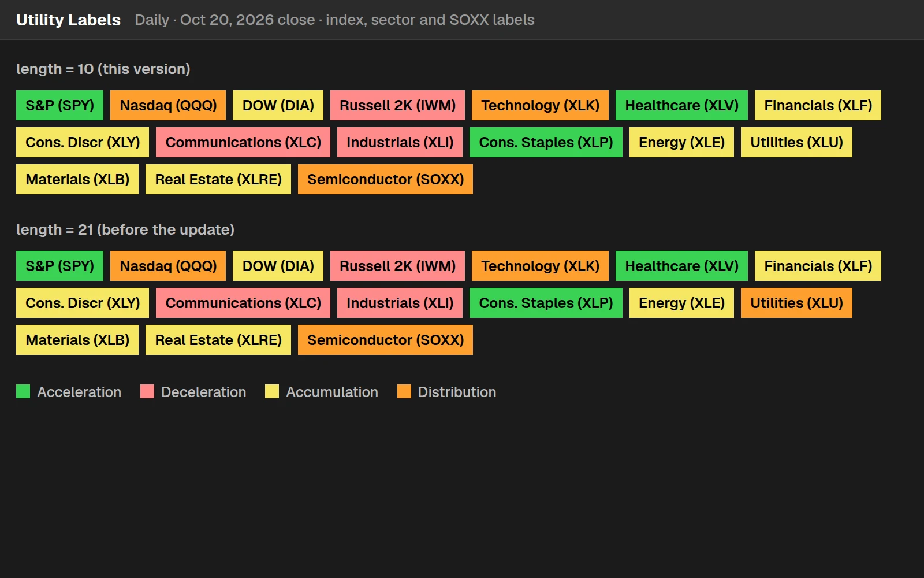Select Healthcare (XLV) in length = 21 group
The height and width of the screenshot is (578, 924).
[x=681, y=266]
